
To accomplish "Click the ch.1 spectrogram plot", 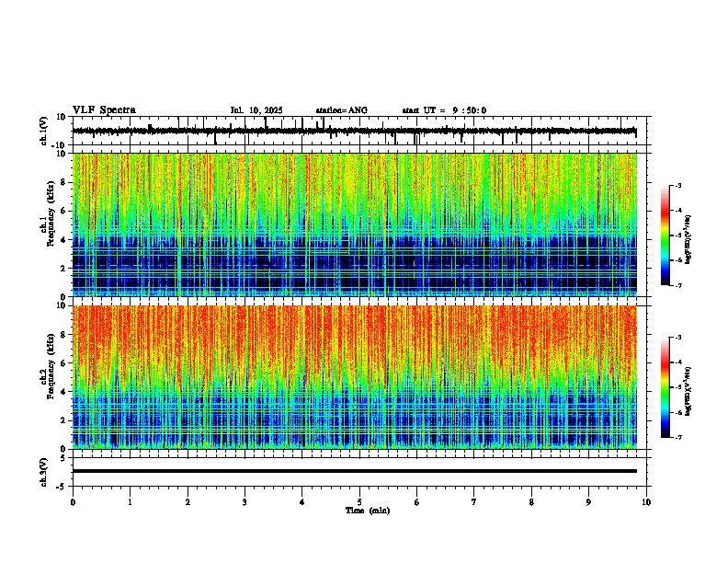I will click(355, 224).
